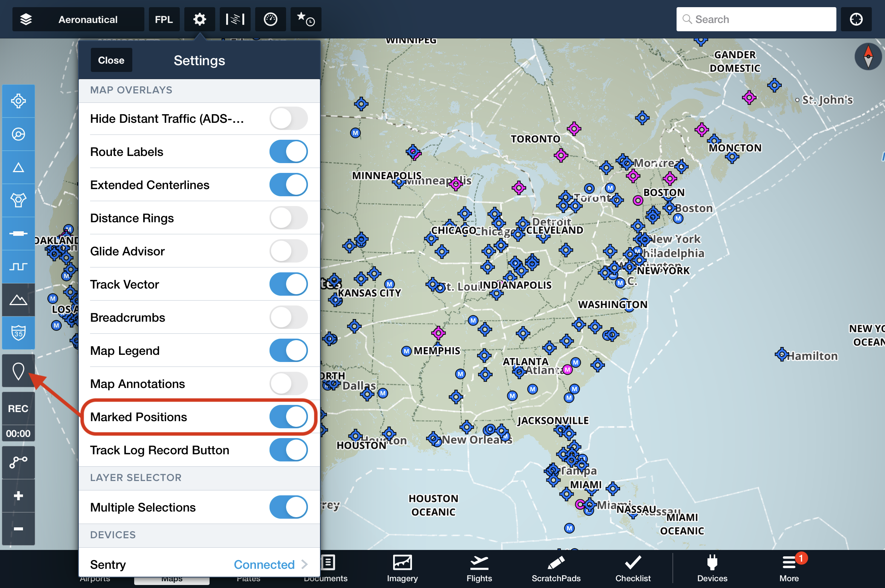Open favorites and recents star-clock icon
The height and width of the screenshot is (588, 885).
[x=306, y=19]
